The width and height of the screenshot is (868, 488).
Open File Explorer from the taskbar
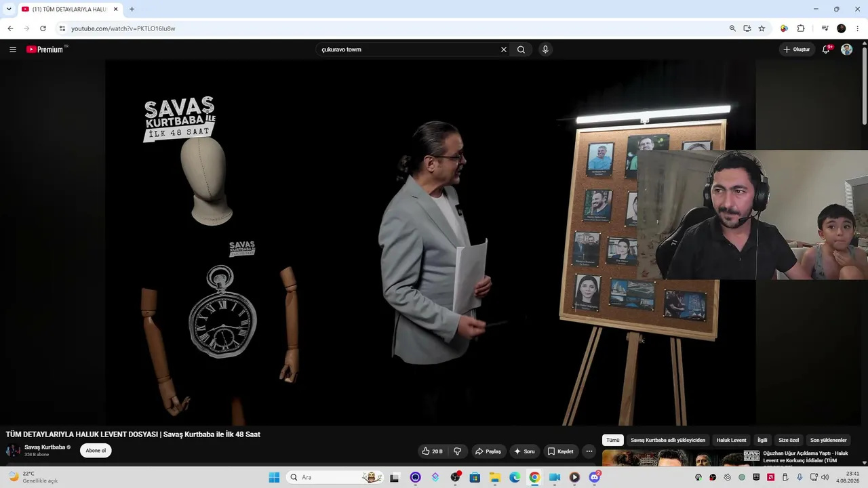point(495,477)
